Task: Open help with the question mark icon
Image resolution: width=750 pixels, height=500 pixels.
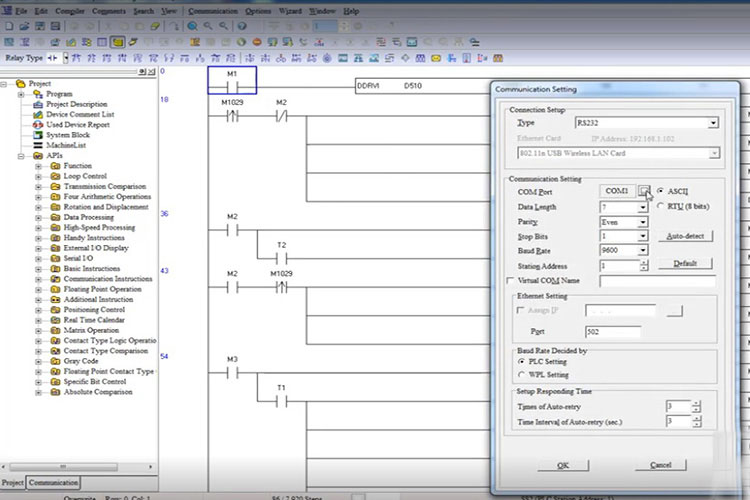Action: [x=242, y=26]
